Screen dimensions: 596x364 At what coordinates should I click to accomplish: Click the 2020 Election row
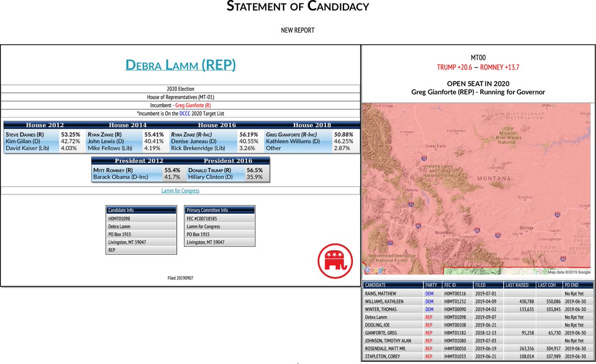(180, 89)
